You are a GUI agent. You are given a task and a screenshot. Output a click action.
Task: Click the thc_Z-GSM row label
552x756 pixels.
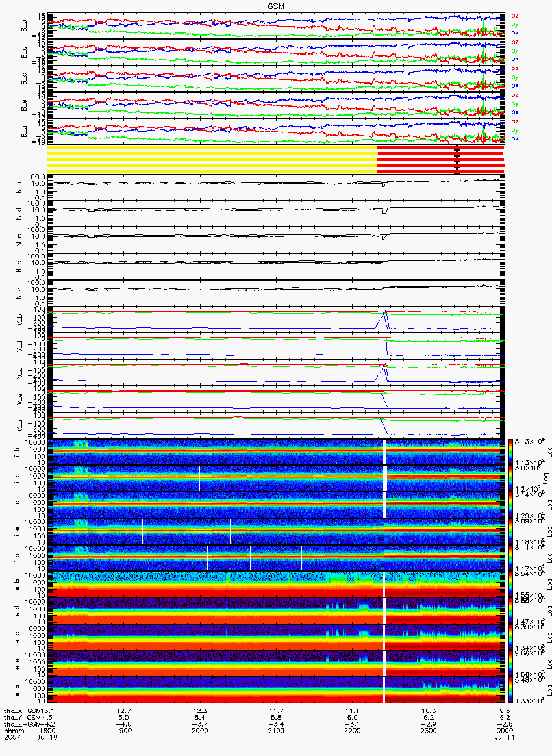pos(23,724)
